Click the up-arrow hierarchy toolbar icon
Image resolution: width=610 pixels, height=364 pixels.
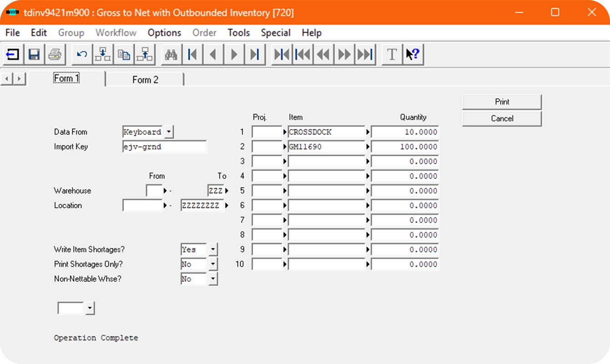coord(145,55)
